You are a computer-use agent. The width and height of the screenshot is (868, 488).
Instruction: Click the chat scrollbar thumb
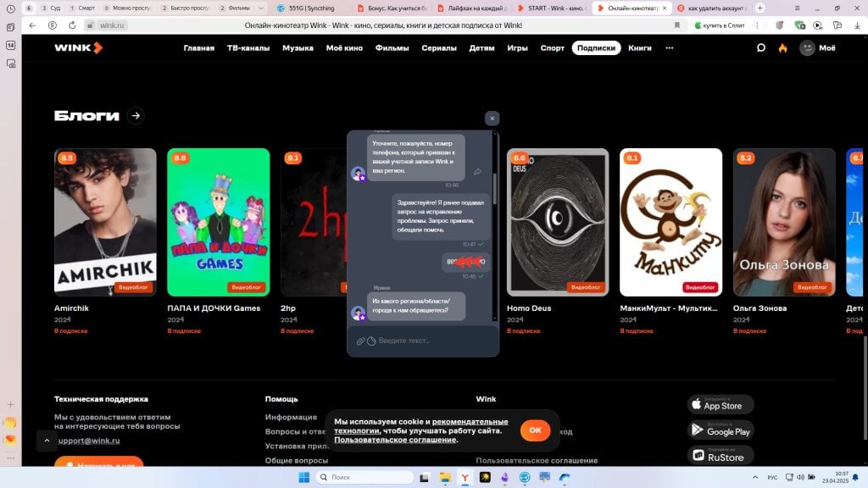click(x=495, y=188)
